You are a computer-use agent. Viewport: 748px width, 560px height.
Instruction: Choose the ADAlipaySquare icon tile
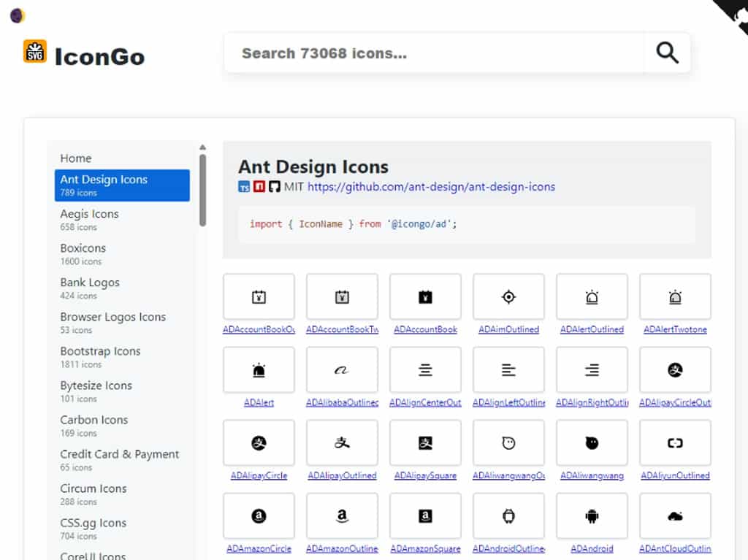[x=425, y=442]
